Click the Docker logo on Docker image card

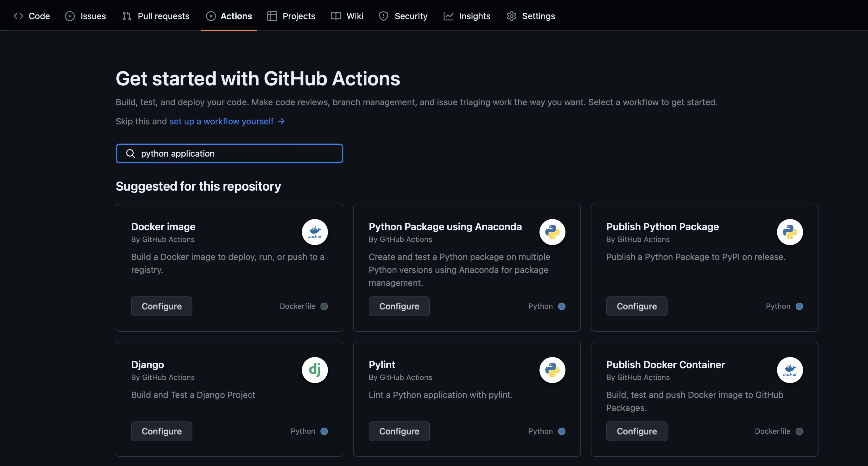tap(314, 232)
